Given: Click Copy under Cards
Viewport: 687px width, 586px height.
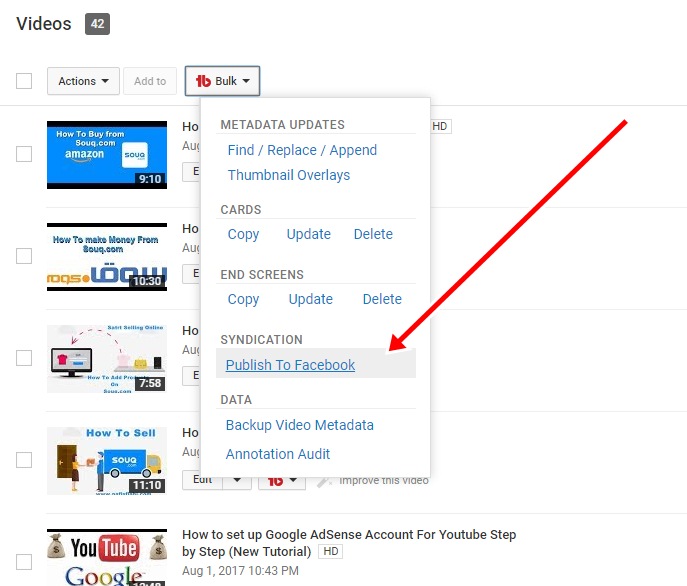Looking at the screenshot, I should [243, 234].
